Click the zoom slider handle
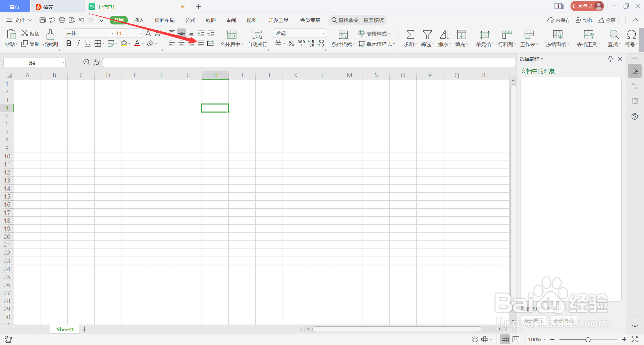The image size is (644, 345). (588, 340)
